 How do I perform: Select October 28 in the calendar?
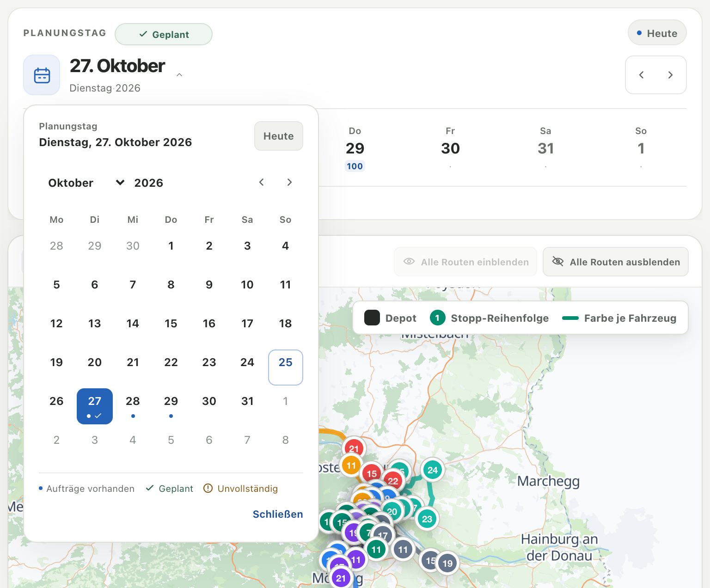pos(133,406)
